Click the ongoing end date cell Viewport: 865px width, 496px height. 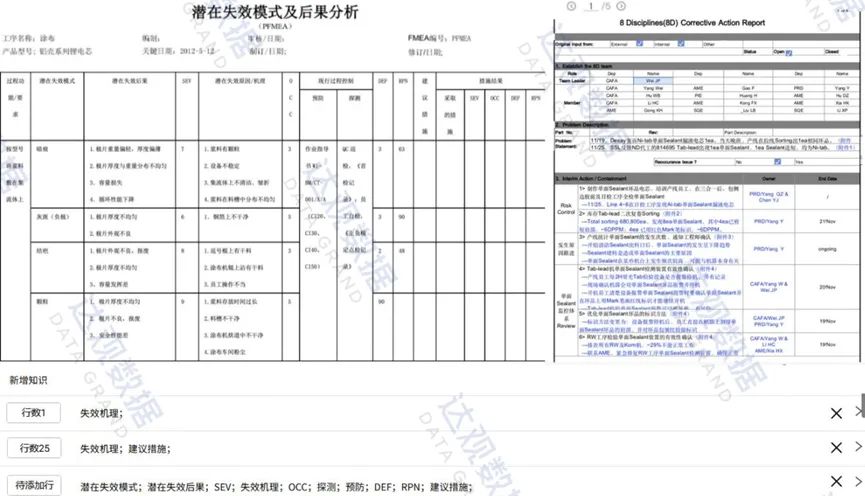tap(827, 249)
